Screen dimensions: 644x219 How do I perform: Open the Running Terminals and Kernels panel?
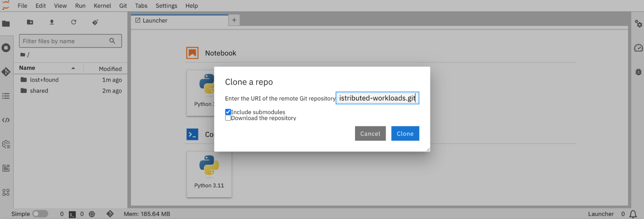click(6, 48)
